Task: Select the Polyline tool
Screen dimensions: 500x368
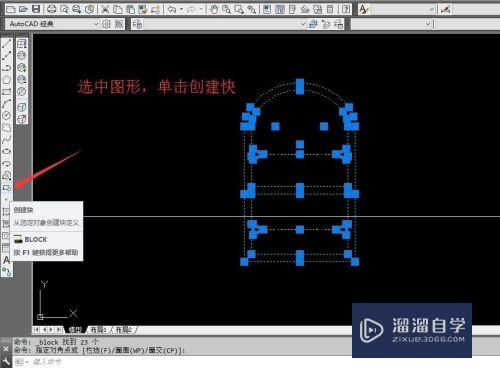Action: [x=7, y=68]
